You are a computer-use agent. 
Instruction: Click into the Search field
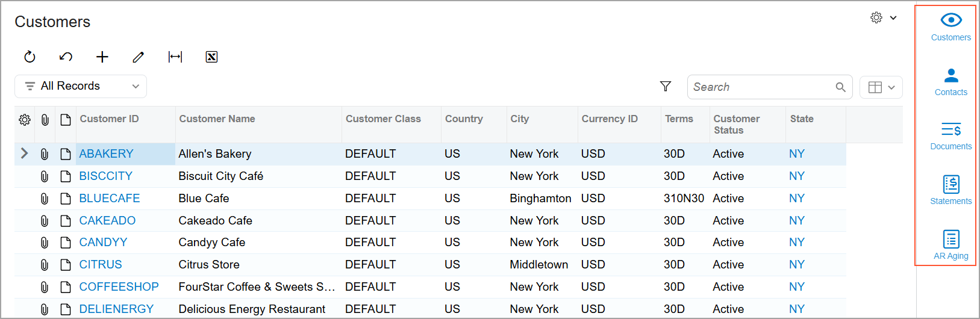pos(770,87)
